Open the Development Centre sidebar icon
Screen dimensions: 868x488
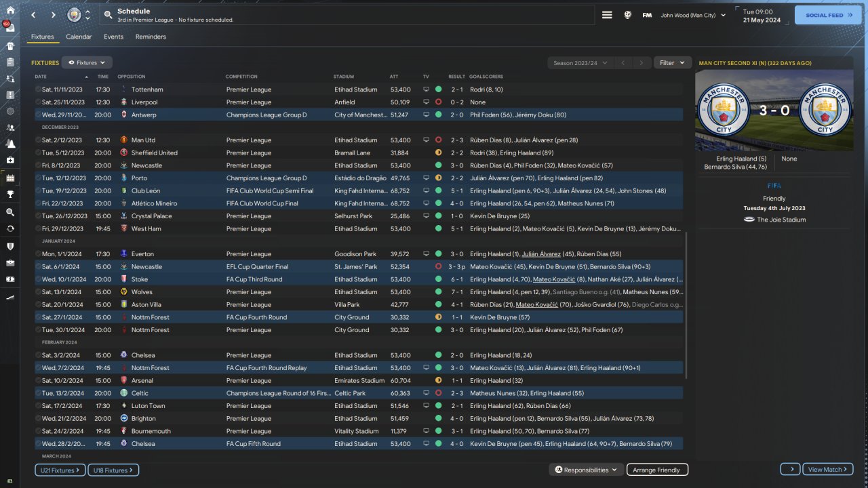10,297
